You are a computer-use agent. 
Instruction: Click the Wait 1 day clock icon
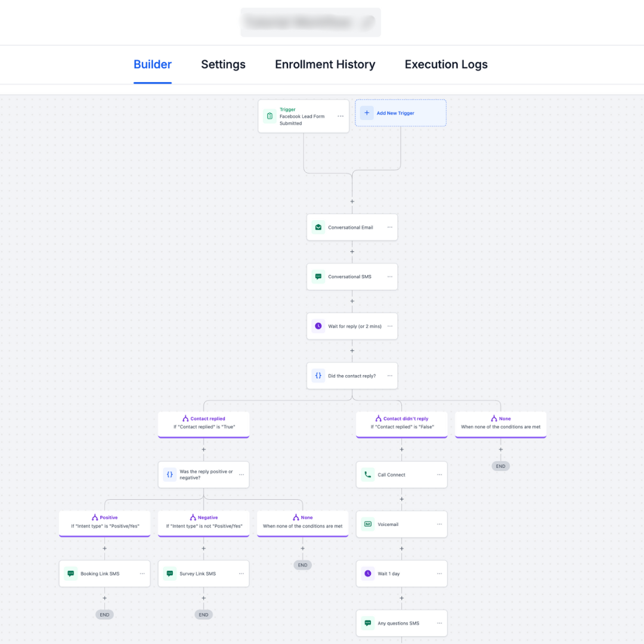point(368,574)
